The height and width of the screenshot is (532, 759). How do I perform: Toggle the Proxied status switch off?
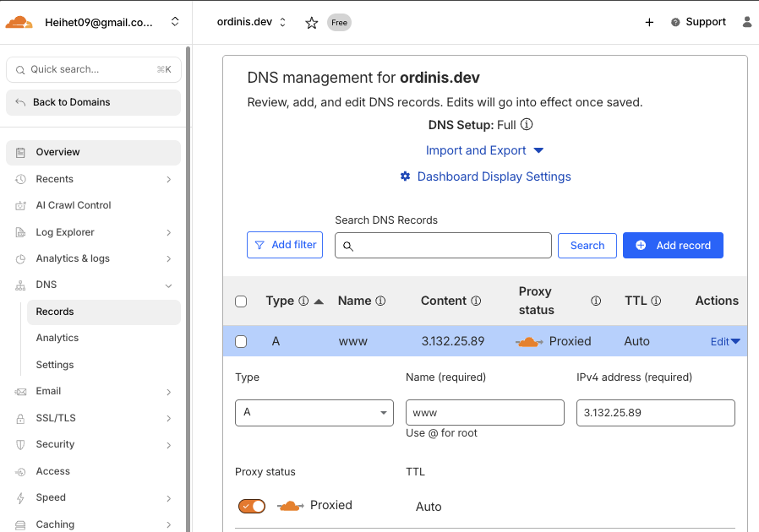(x=252, y=506)
